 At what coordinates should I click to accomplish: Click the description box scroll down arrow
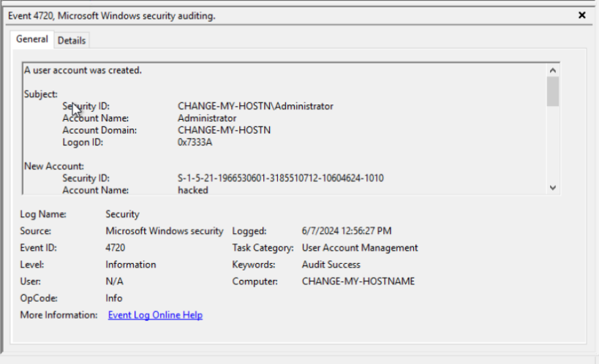click(x=553, y=188)
